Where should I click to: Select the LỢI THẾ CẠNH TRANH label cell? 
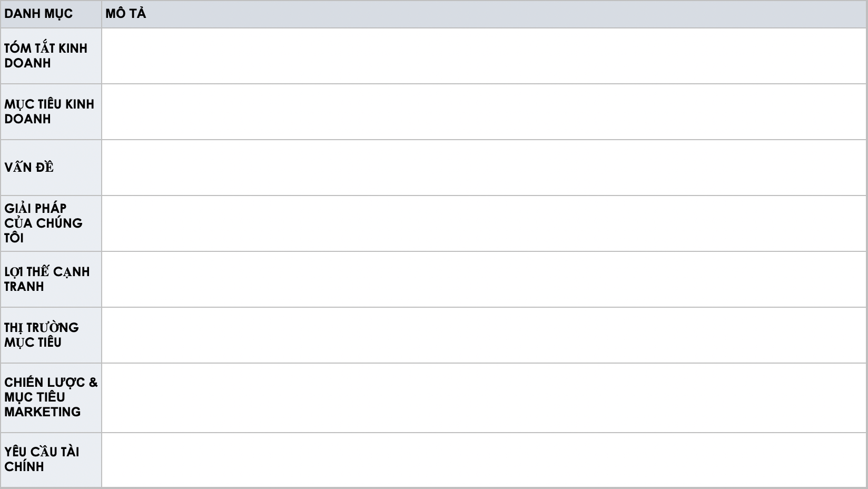pyautogui.click(x=51, y=279)
